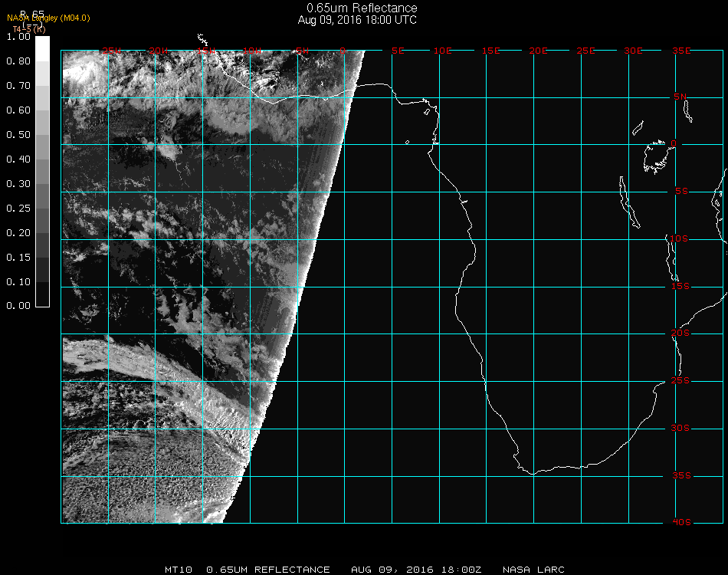The image size is (728, 575).
Task: Click the 0.20 colorbar scale value
Action: [x=18, y=233]
